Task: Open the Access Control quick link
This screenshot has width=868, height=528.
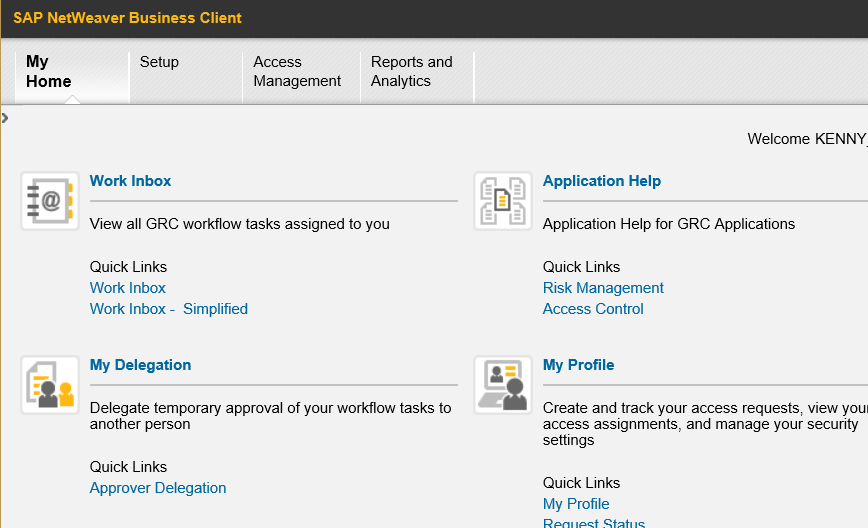Action: pyautogui.click(x=593, y=309)
